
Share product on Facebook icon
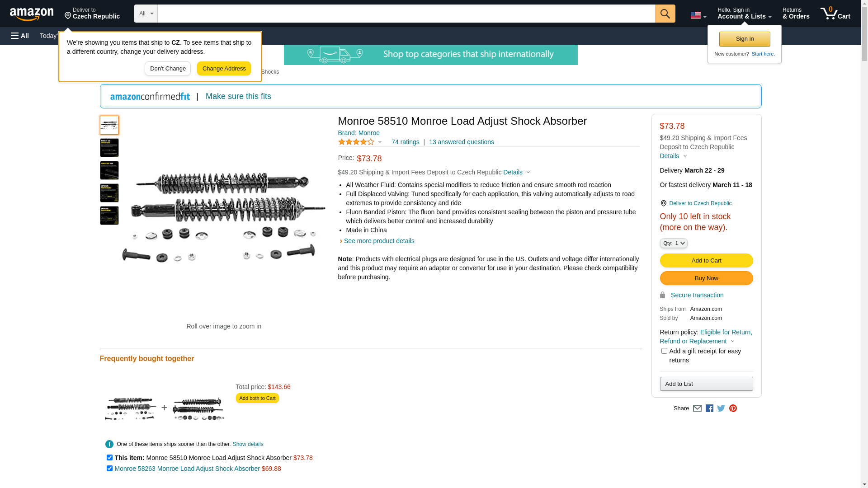click(x=709, y=408)
